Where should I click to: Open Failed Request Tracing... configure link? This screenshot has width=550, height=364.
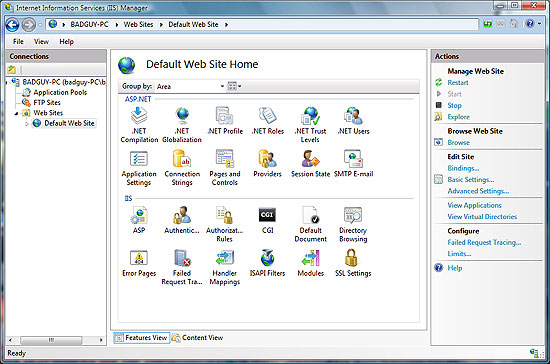(484, 242)
